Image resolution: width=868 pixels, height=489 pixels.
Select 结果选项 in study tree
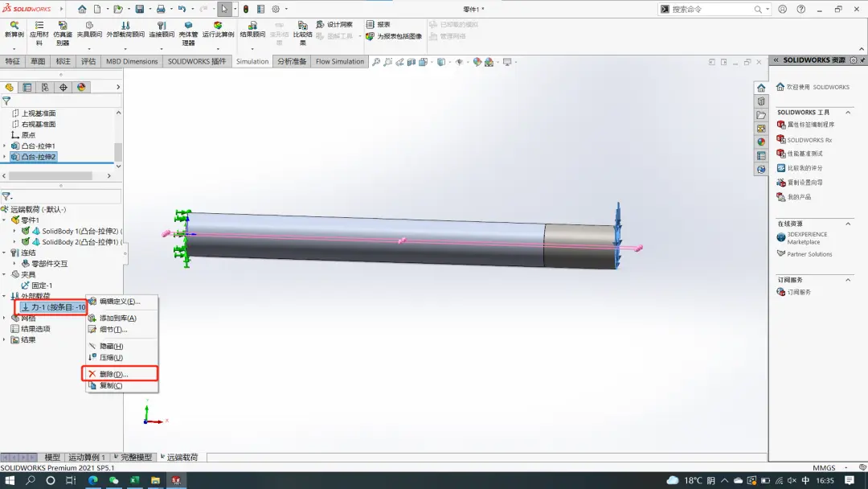tap(35, 328)
